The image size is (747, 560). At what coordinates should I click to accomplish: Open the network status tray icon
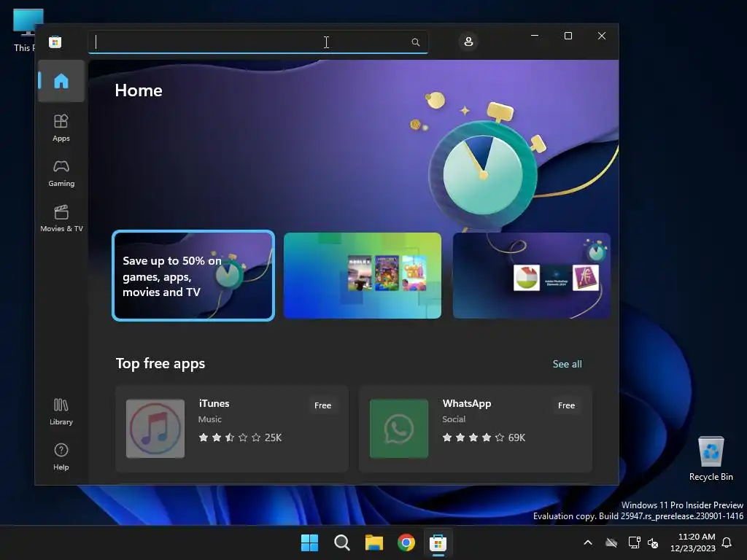634,542
